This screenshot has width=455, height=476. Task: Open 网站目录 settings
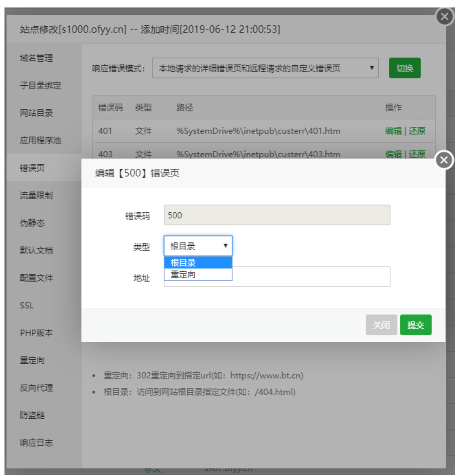click(29, 113)
